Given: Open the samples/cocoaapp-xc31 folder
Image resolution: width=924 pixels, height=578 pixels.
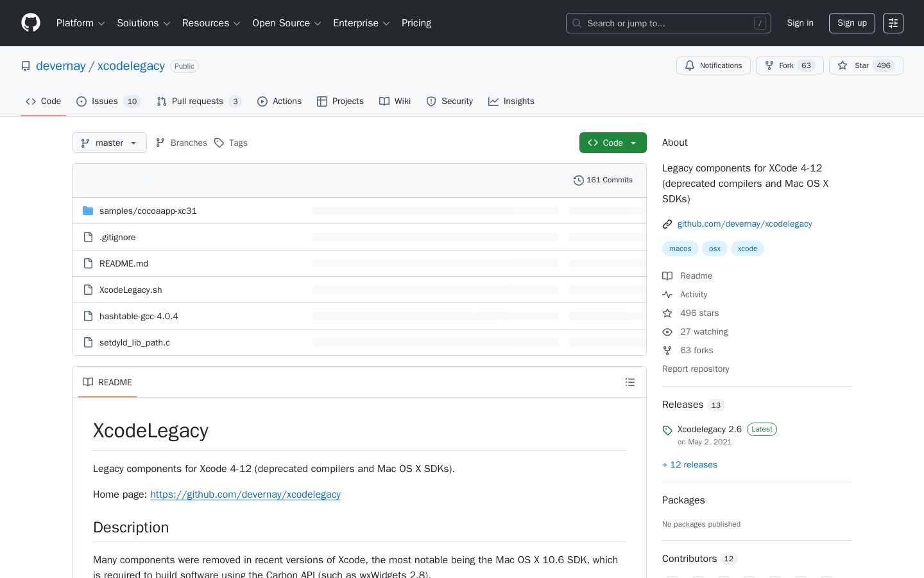Looking at the screenshot, I should click(148, 211).
